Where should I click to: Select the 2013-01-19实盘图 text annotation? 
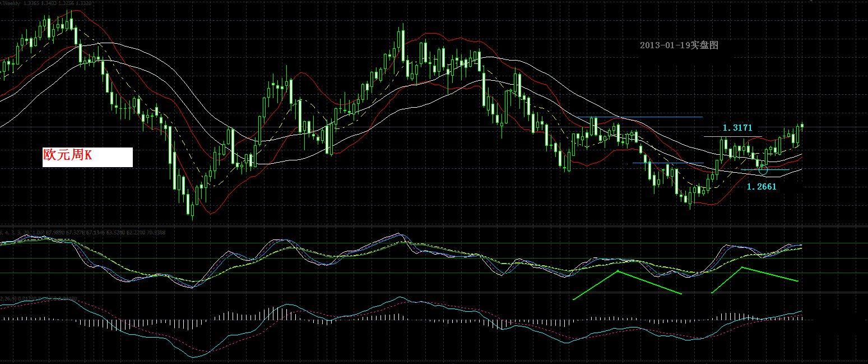(679, 45)
